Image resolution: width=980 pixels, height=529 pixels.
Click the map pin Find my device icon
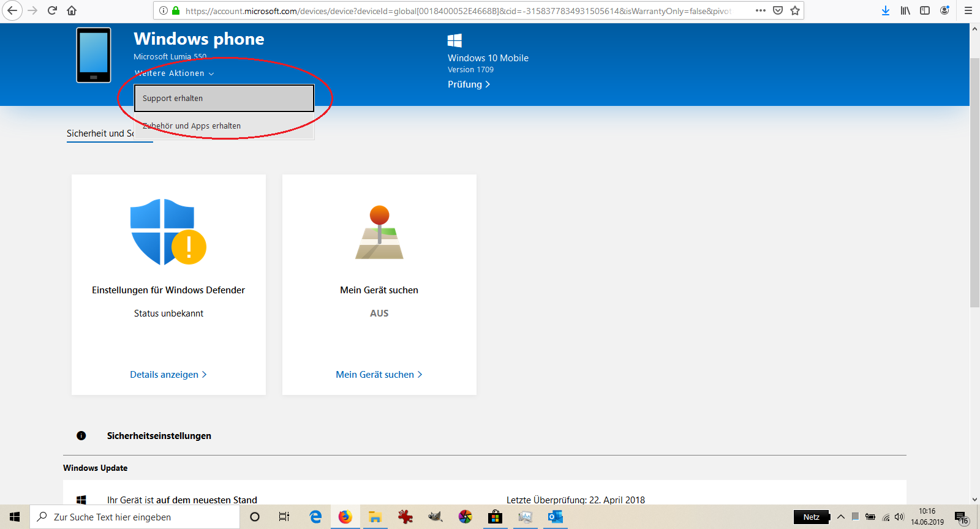pyautogui.click(x=379, y=232)
